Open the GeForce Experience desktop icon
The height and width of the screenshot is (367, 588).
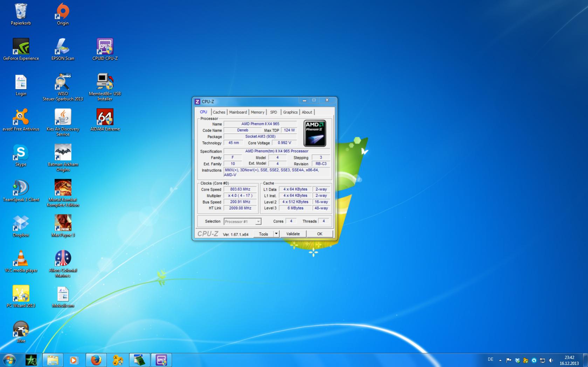tap(21, 47)
